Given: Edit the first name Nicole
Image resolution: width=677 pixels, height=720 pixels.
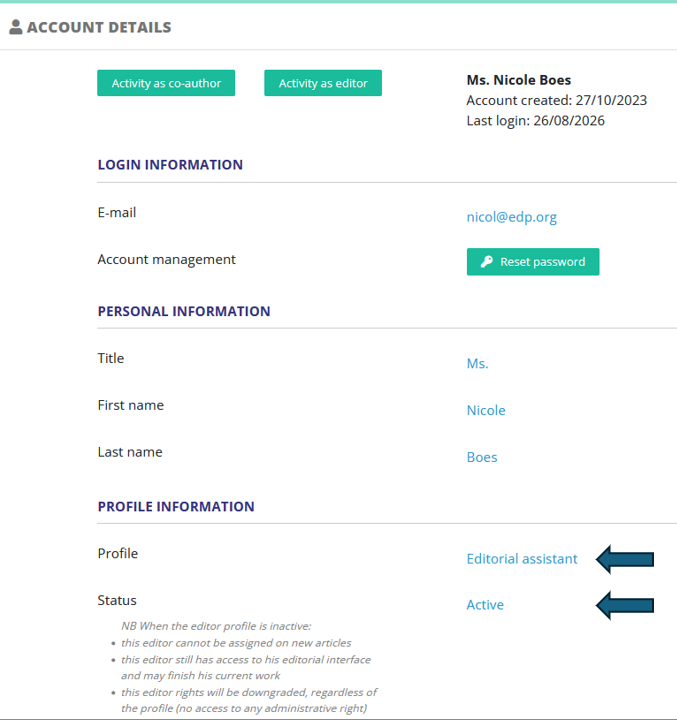Looking at the screenshot, I should pyautogui.click(x=486, y=410).
